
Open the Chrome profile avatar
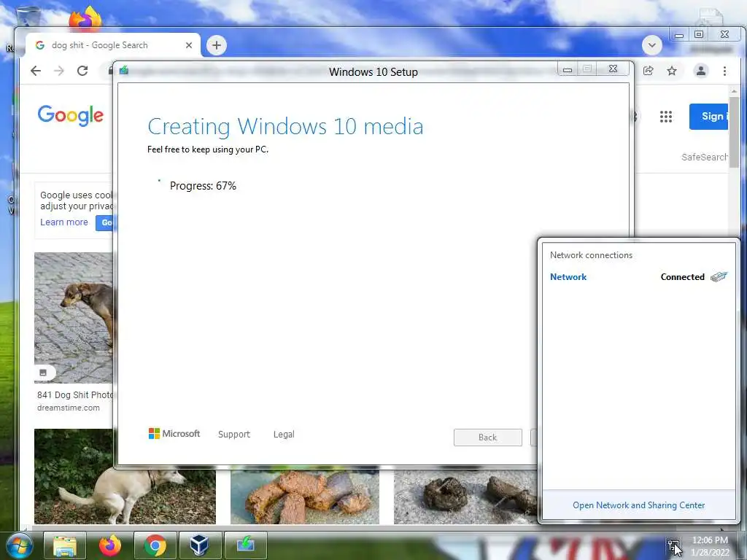pos(701,71)
